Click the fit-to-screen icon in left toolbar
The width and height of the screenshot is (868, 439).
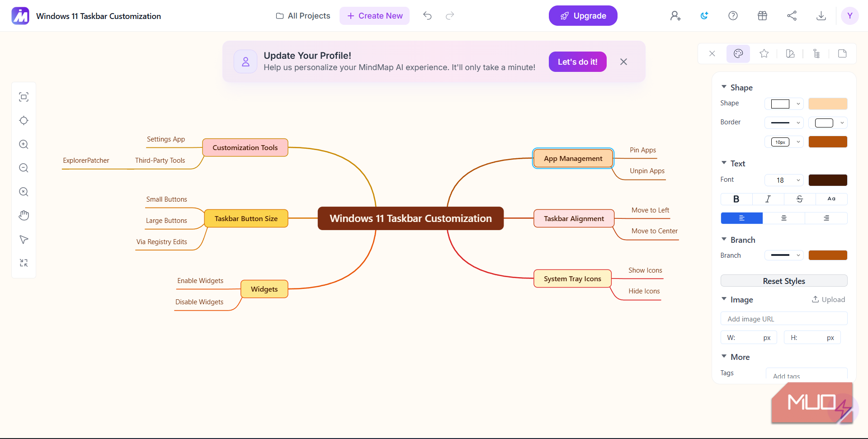24,97
